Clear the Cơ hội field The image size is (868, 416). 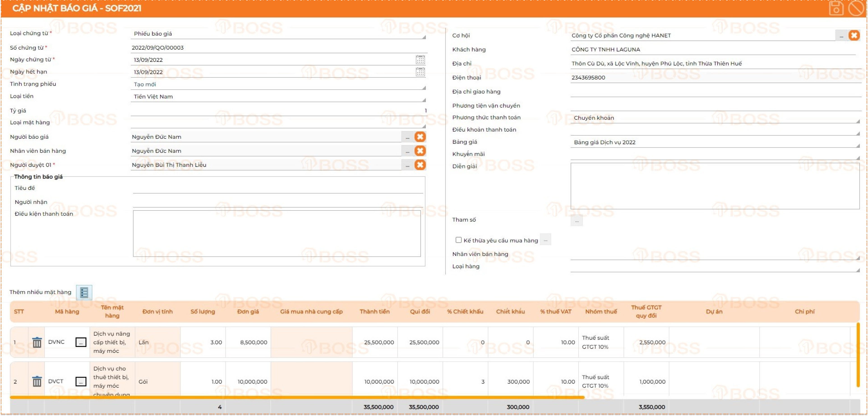tap(854, 35)
